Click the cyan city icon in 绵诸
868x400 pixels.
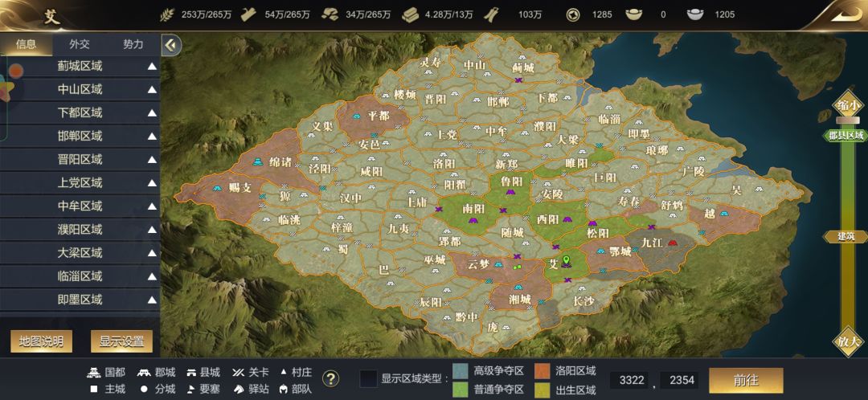[x=257, y=161]
